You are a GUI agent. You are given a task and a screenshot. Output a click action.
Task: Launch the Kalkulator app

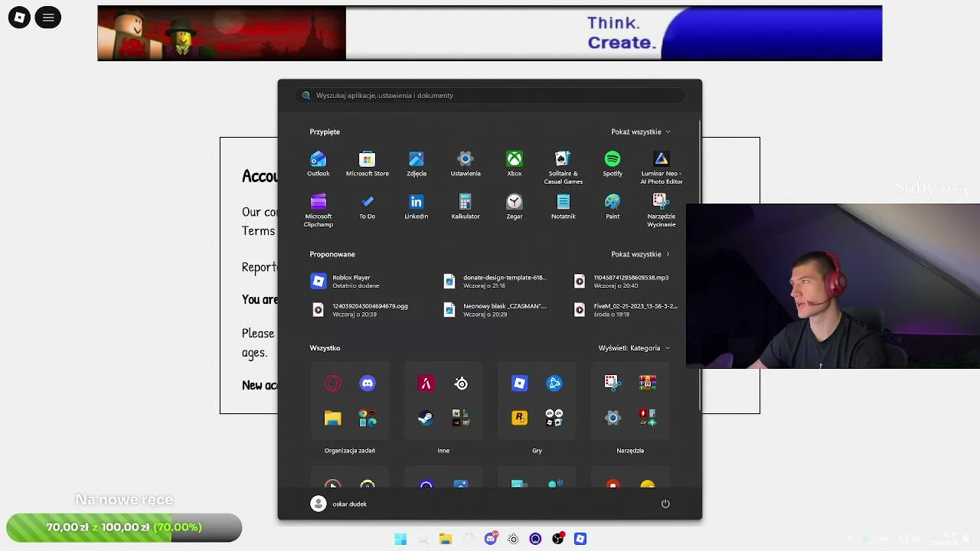point(465,207)
